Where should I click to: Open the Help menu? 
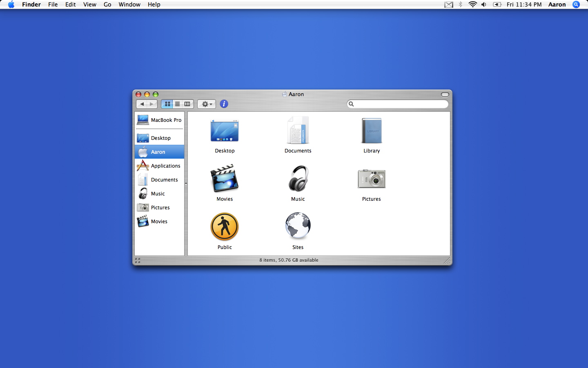coord(154,4)
